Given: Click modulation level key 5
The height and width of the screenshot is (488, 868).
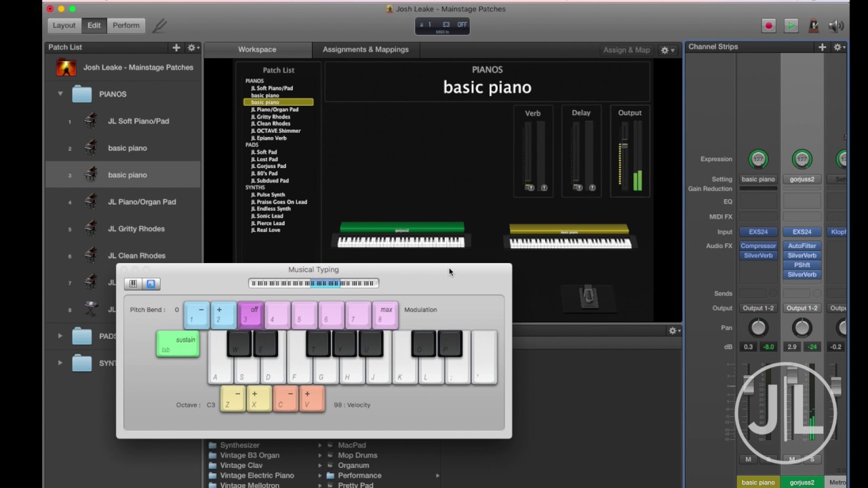Looking at the screenshot, I should pos(304,314).
